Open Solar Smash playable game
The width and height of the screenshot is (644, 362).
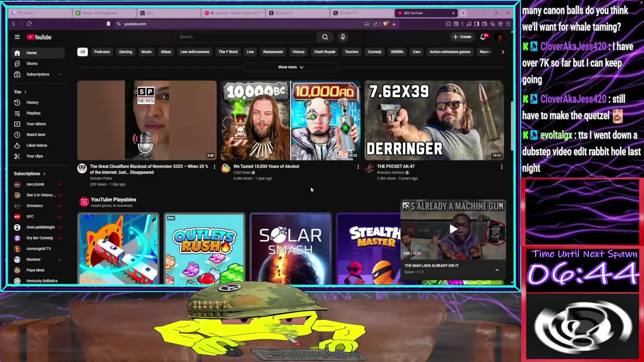[291, 249]
